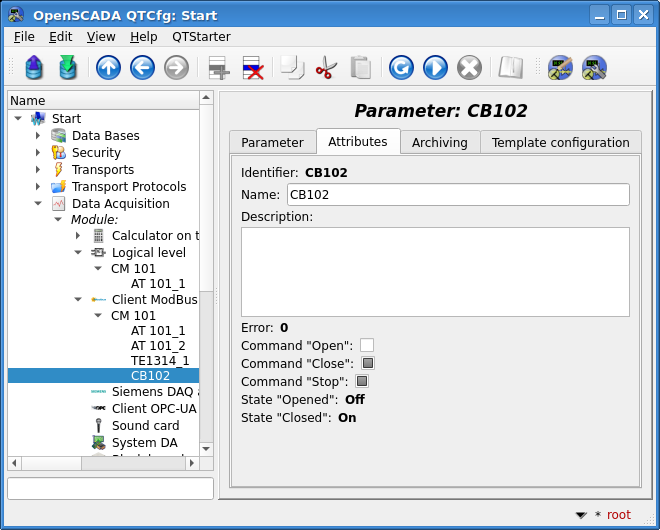Click the tree vertical scrollbar down arrow

pyautogui.click(x=206, y=449)
